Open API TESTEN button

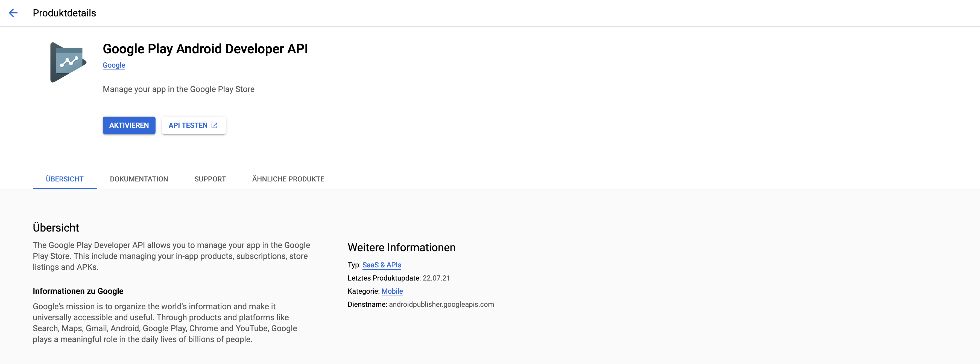pyautogui.click(x=194, y=125)
